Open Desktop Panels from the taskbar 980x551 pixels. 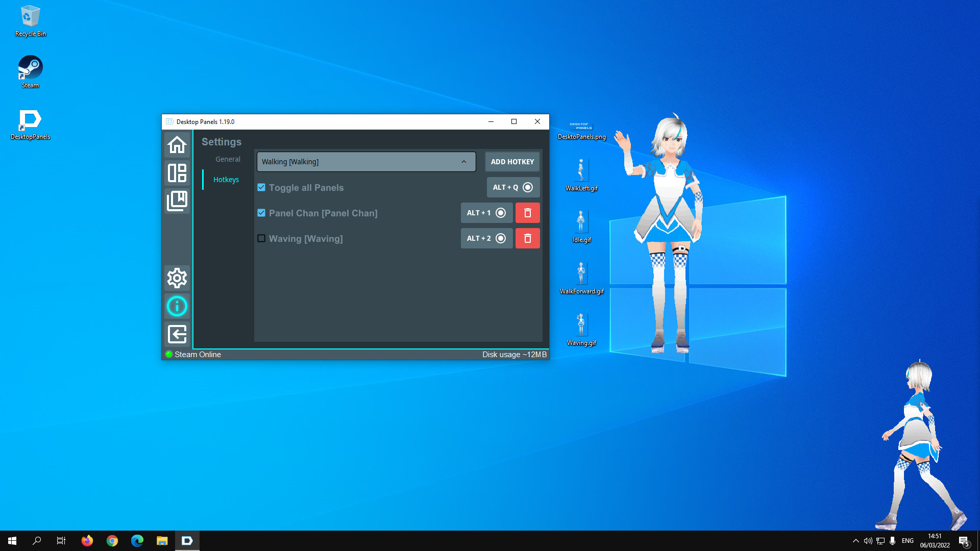pos(187,540)
